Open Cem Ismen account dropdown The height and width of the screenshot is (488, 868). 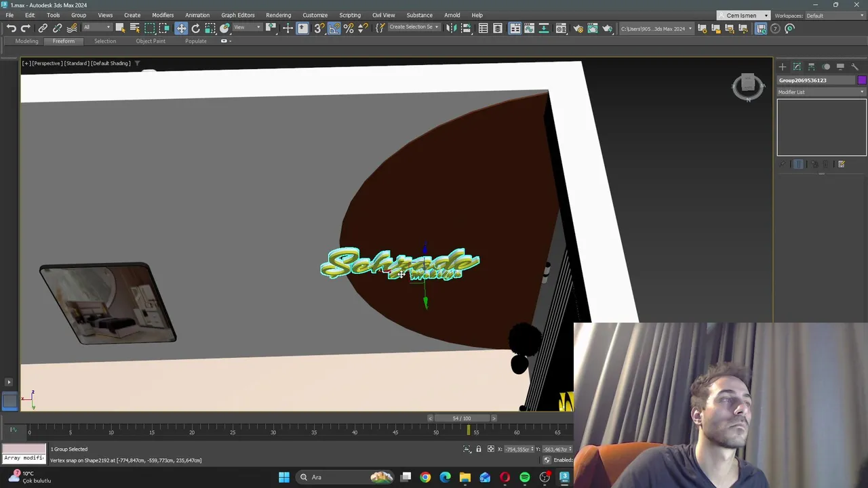(x=745, y=16)
